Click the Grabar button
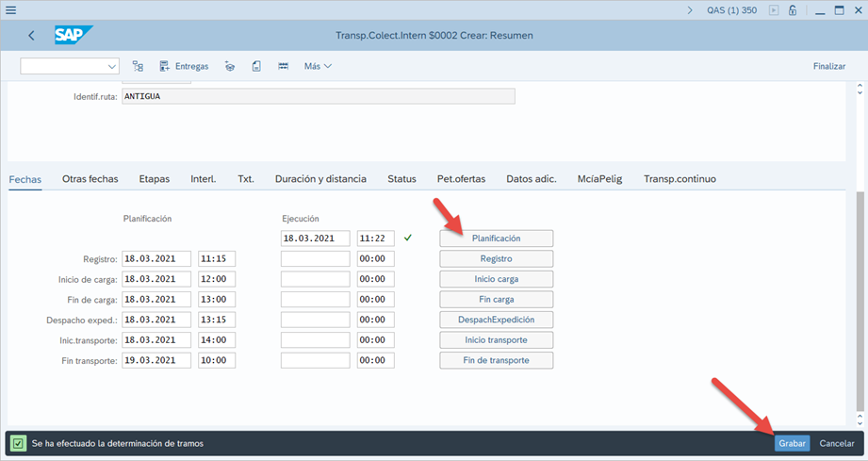This screenshot has height=461, width=868. pos(792,443)
